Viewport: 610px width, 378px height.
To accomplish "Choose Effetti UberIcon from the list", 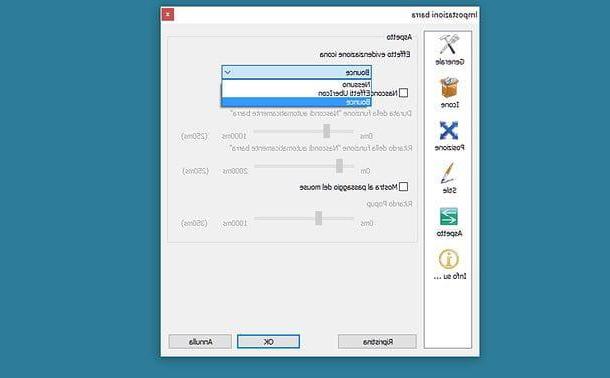I will tap(296, 93).
